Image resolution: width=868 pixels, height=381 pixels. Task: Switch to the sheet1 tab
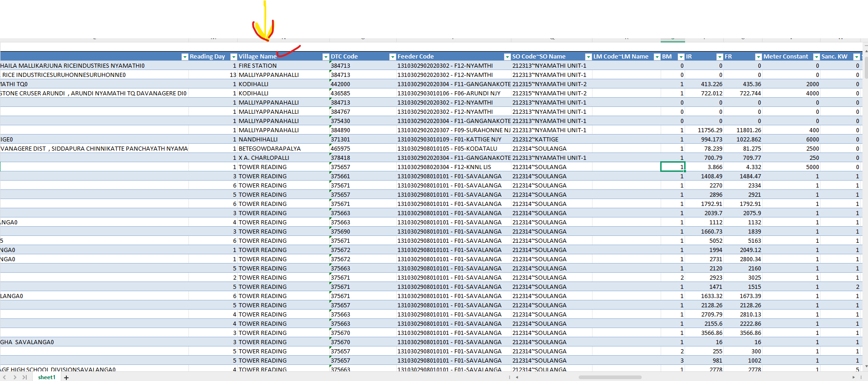pos(47,377)
